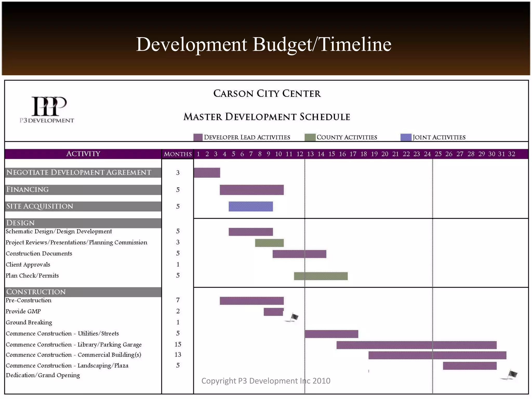Select the Library/Parking Garage construction bar
Viewport: 532px width, 399px height.
point(417,345)
